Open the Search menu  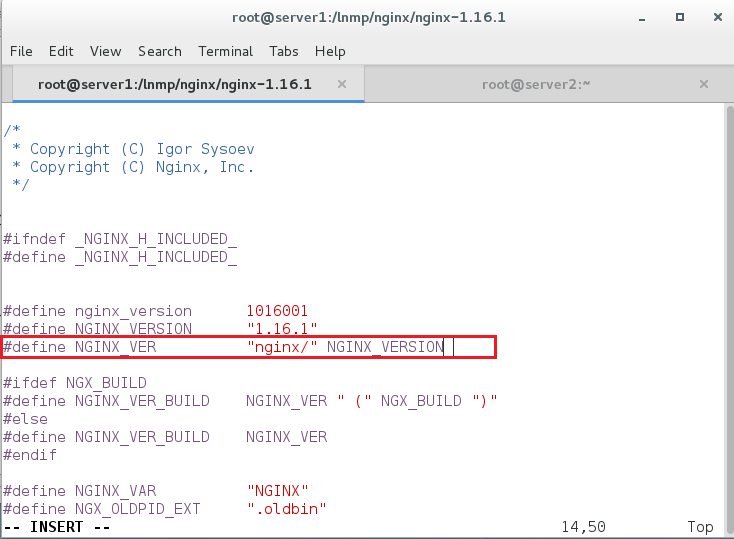[160, 51]
